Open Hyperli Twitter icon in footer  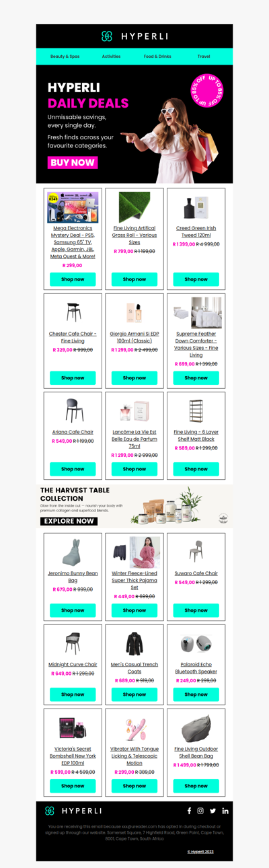[213, 811]
